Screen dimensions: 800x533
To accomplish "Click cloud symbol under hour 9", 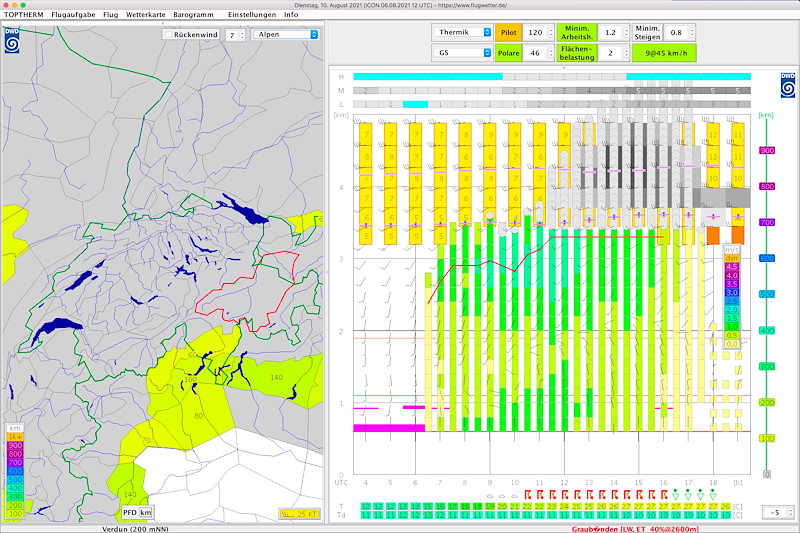I will tap(489, 496).
